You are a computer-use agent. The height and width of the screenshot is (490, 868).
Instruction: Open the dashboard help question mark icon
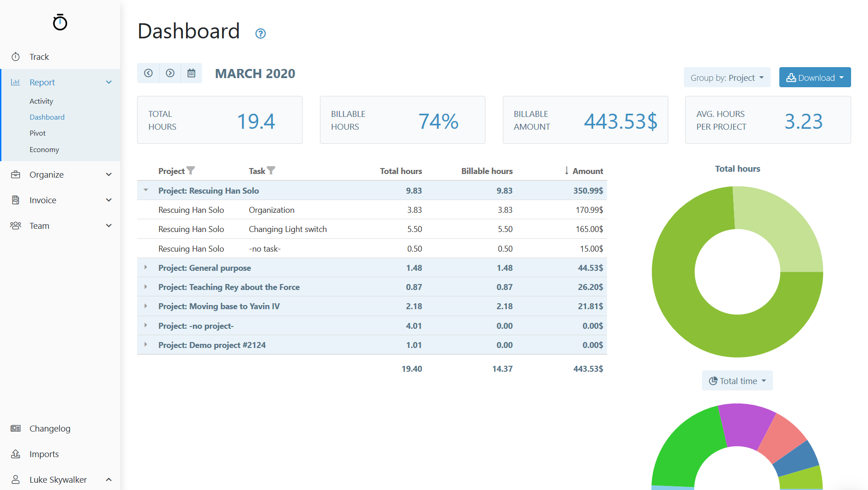(260, 33)
